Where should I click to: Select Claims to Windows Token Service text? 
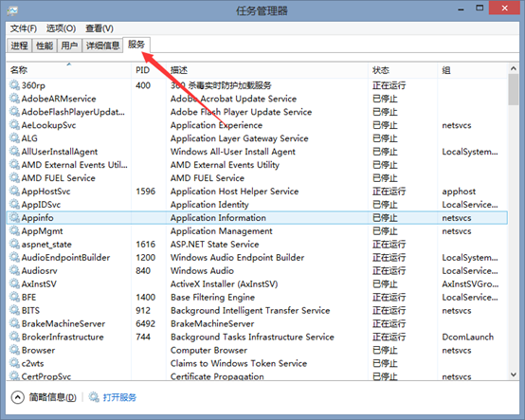pos(239,363)
